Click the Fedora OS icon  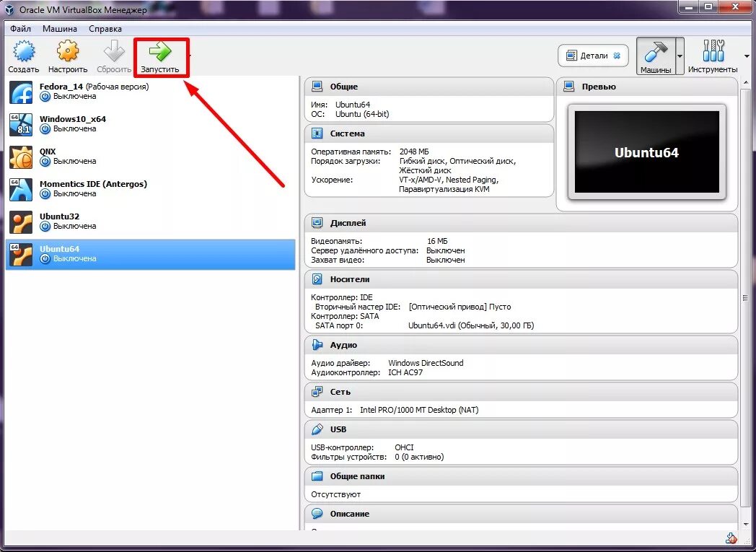coord(21,92)
